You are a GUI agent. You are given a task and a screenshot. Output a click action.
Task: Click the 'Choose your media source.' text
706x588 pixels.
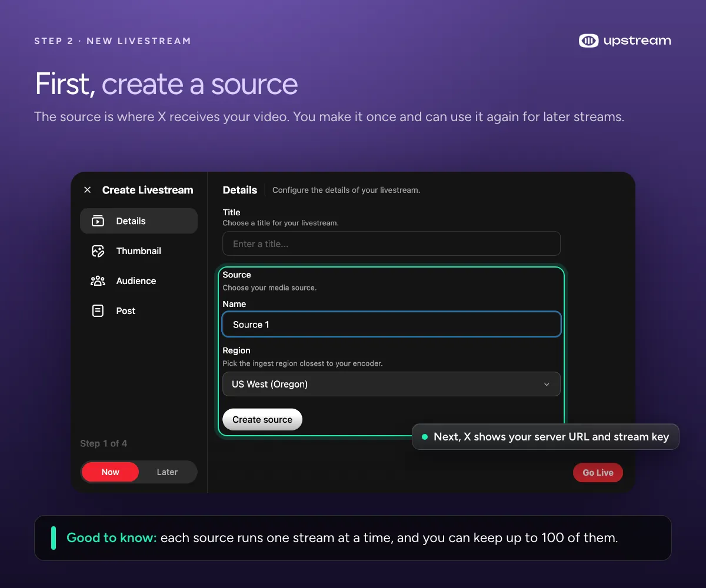tap(269, 288)
